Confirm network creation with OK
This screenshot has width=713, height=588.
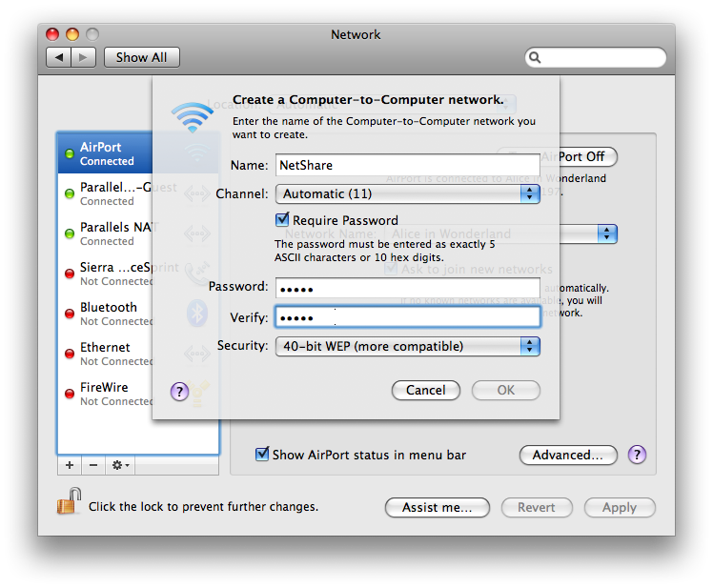point(505,390)
